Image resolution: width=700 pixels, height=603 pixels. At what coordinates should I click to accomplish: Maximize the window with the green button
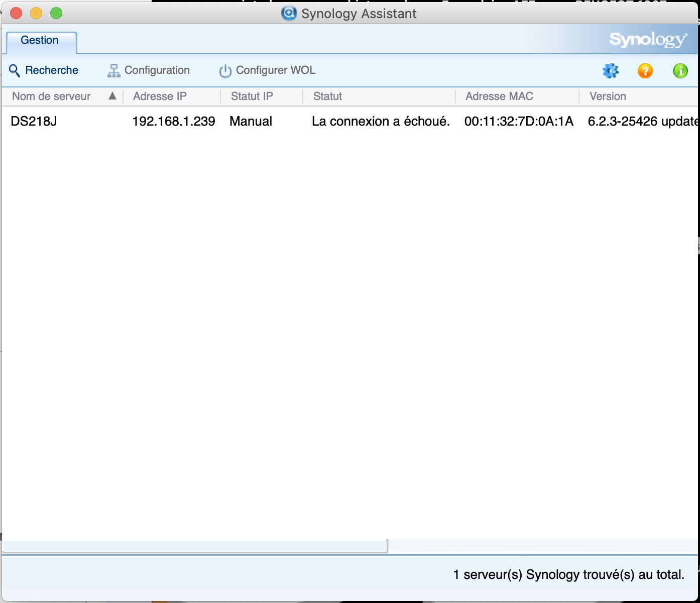(x=56, y=13)
